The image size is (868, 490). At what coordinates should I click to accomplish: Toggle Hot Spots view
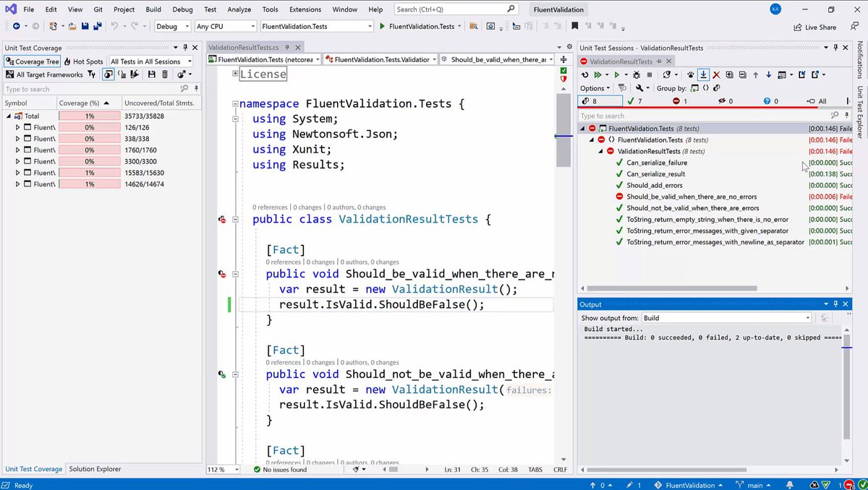pyautogui.click(x=83, y=61)
